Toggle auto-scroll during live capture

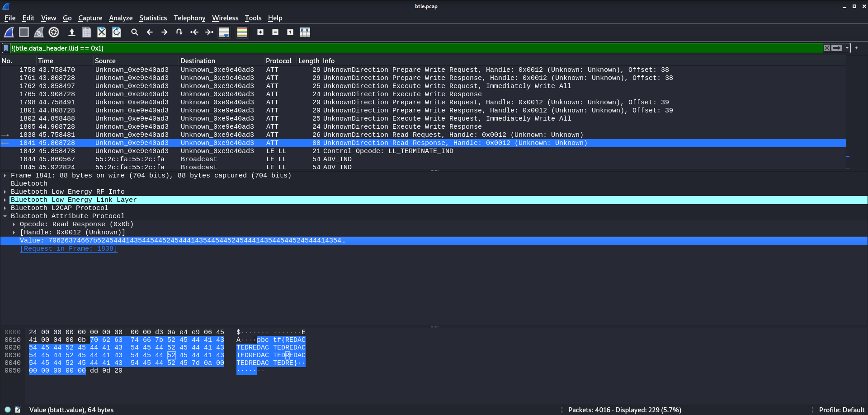[x=224, y=32]
